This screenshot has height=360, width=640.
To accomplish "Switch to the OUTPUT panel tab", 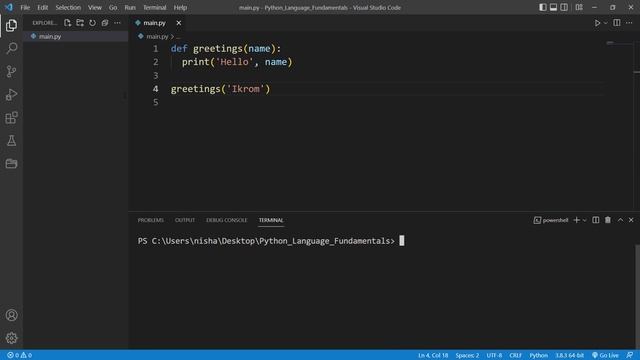I will tap(185, 220).
